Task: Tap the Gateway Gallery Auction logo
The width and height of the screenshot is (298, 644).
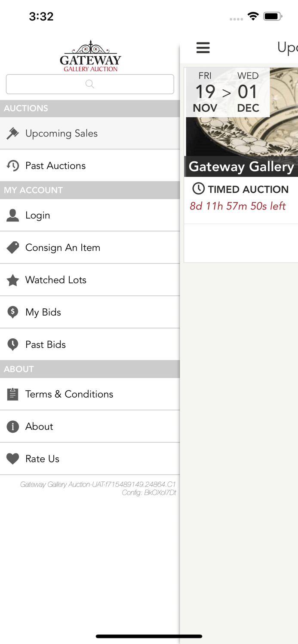Action: point(90,55)
